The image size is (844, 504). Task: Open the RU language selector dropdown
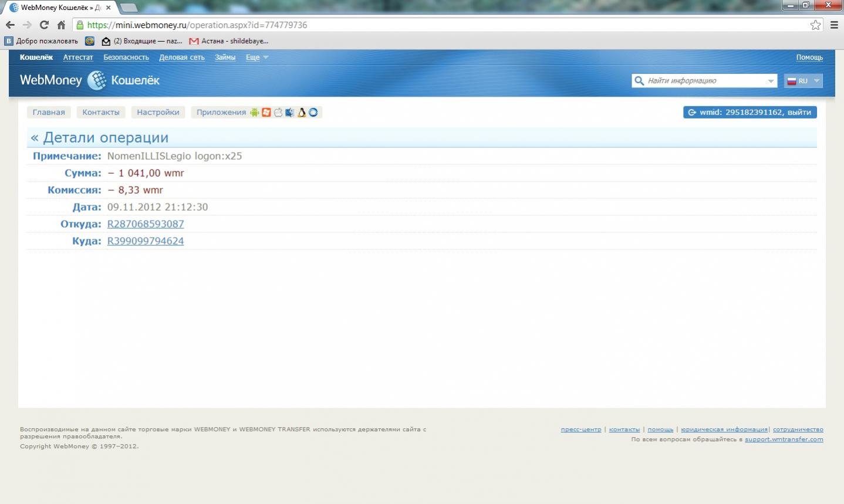[803, 81]
